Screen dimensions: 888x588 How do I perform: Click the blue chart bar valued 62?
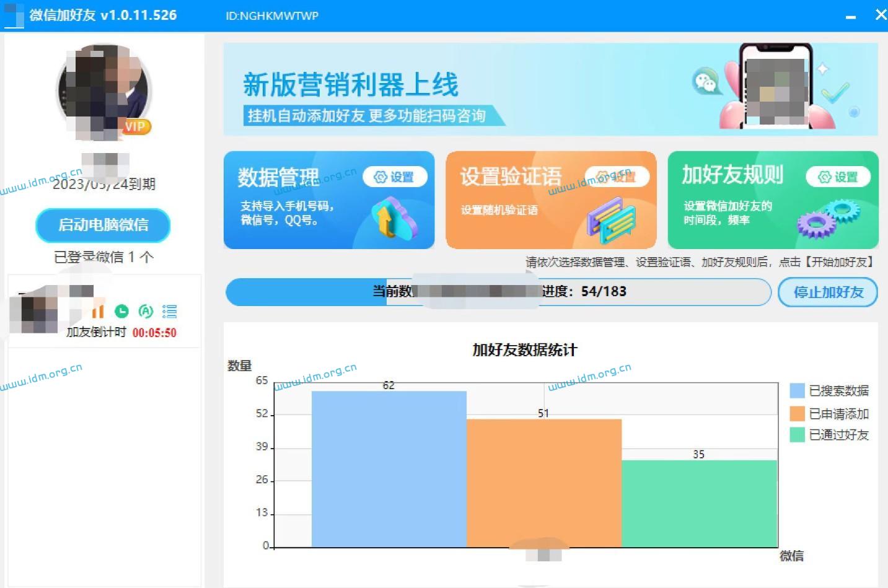coord(389,469)
